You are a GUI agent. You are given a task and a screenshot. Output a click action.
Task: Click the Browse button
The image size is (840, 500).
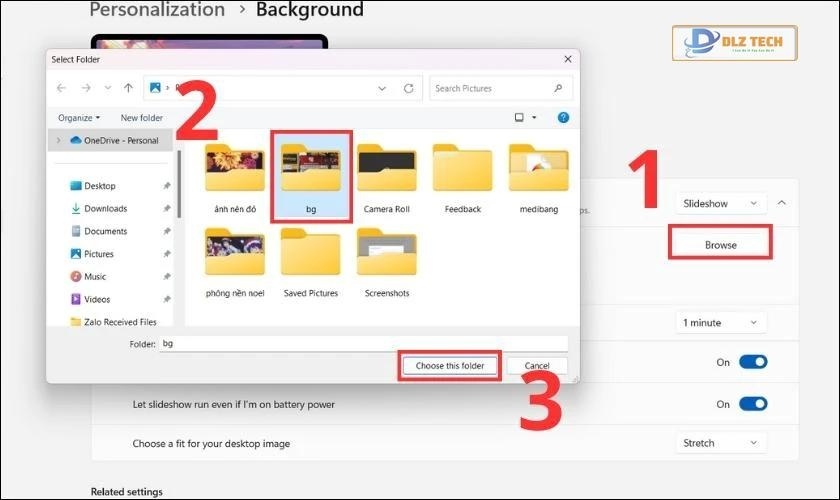coord(720,244)
